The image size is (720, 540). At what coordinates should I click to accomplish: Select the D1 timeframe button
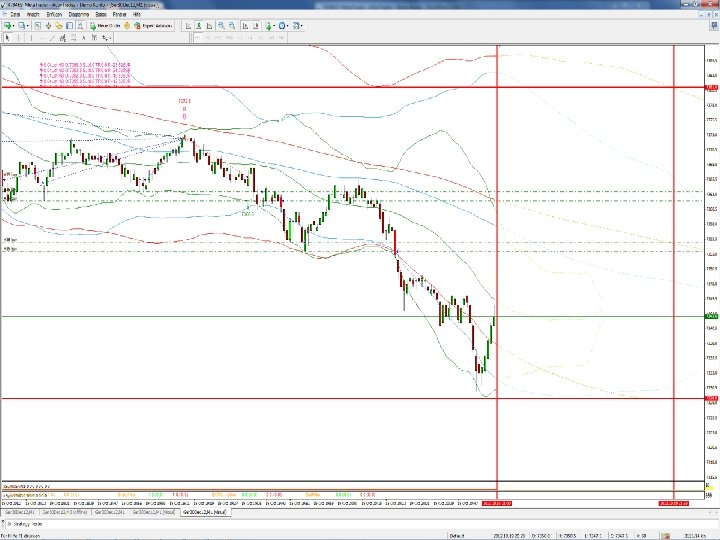(x=261, y=38)
